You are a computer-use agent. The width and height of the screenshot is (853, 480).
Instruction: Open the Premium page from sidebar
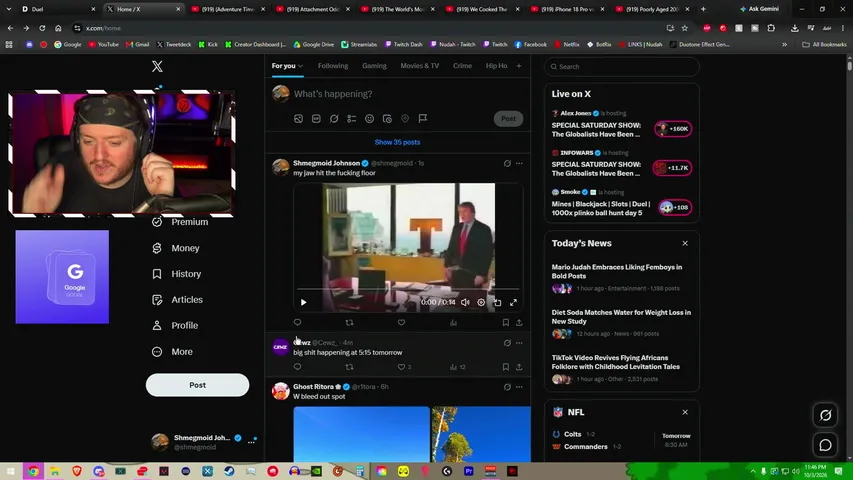pyautogui.click(x=180, y=222)
